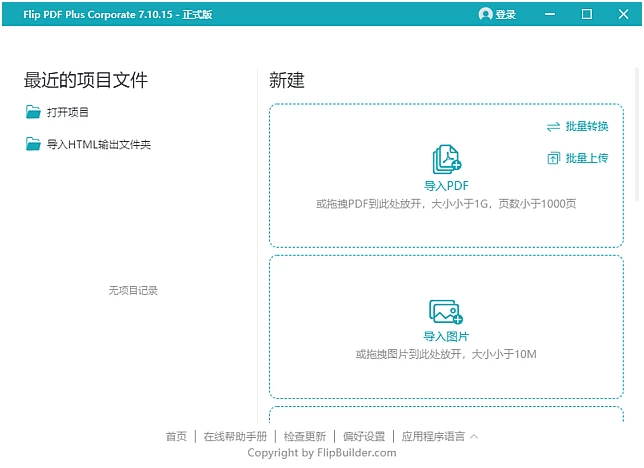
Task: Click the 批量上传 batch upload text
Action: tap(586, 158)
